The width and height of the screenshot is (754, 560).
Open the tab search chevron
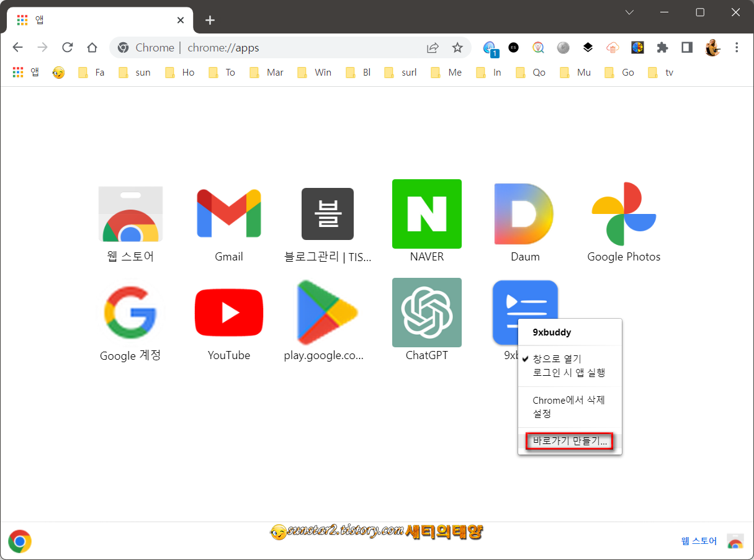(x=629, y=12)
